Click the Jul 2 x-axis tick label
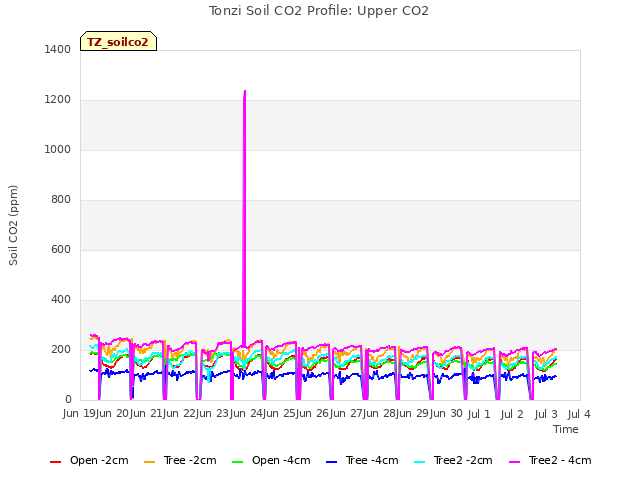The image size is (640, 480). [512, 414]
